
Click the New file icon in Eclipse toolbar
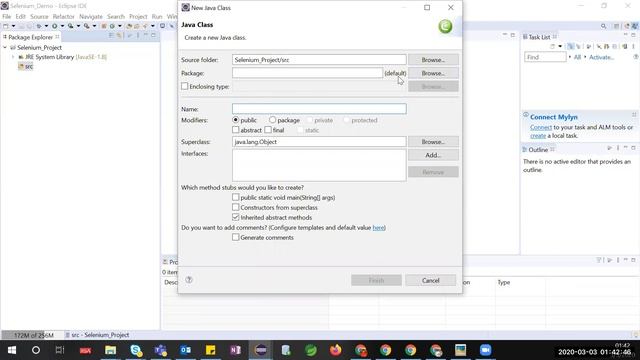5,26
